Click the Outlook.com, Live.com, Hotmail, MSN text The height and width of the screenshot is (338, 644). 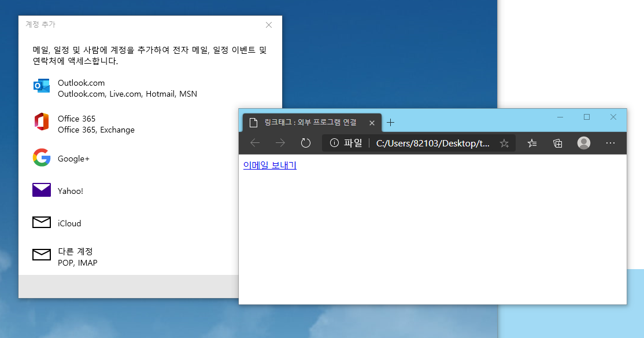[x=127, y=94]
